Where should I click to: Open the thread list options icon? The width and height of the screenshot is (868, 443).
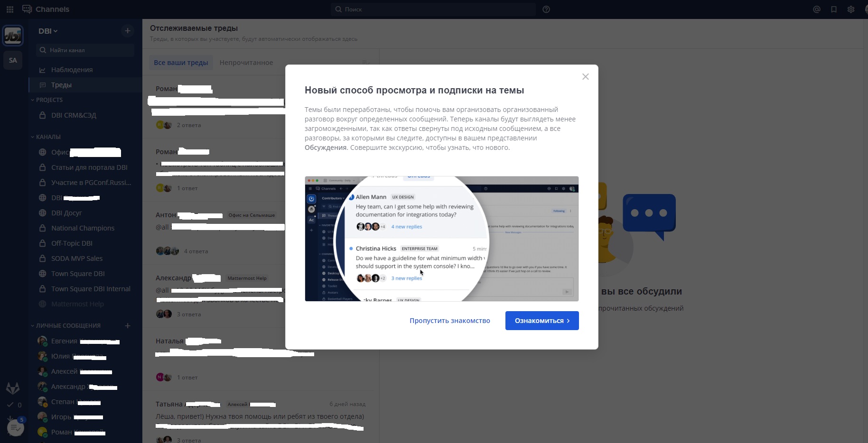click(x=365, y=63)
